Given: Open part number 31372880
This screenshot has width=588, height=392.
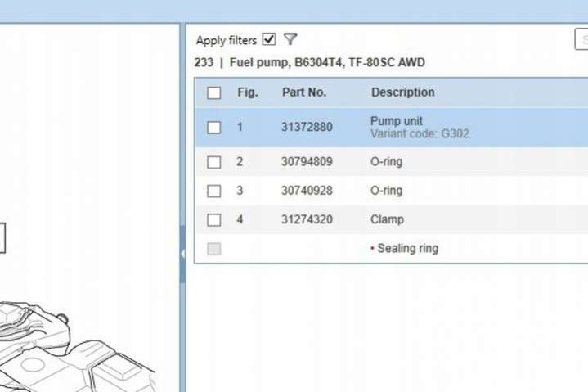Looking at the screenshot, I should pos(307,127).
